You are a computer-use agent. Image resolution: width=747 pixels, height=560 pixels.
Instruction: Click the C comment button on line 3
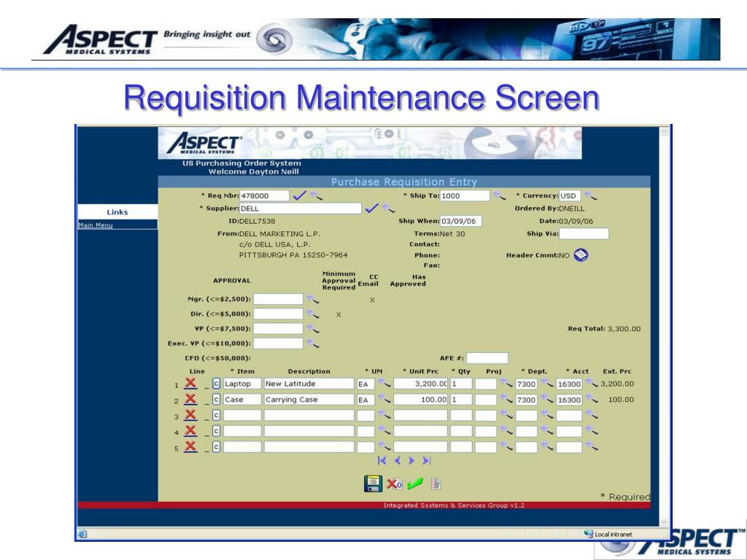pyautogui.click(x=216, y=415)
